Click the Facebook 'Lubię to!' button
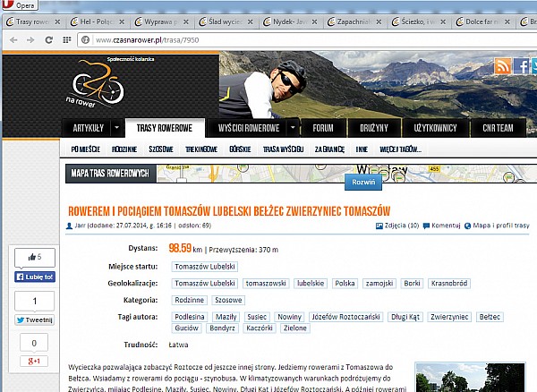The height and width of the screenshot is (392, 537). (x=35, y=277)
